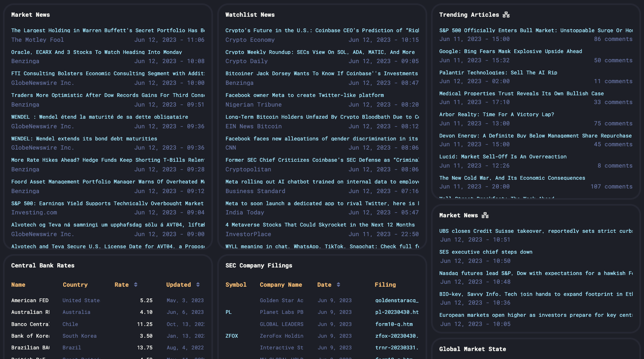Image resolution: width=644 pixels, height=359 pixels.
Task: Open BIO-key, Savvy Info. Tech article
Action: pyautogui.click(x=536, y=294)
